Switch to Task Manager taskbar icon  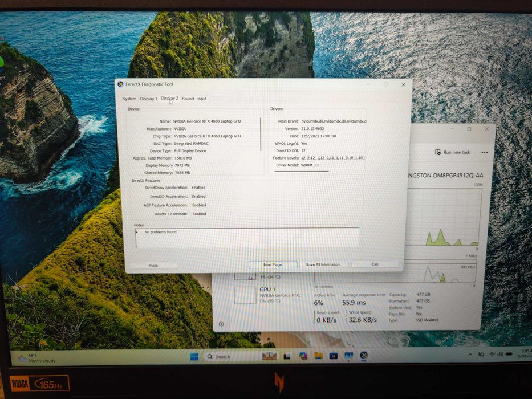(349, 355)
